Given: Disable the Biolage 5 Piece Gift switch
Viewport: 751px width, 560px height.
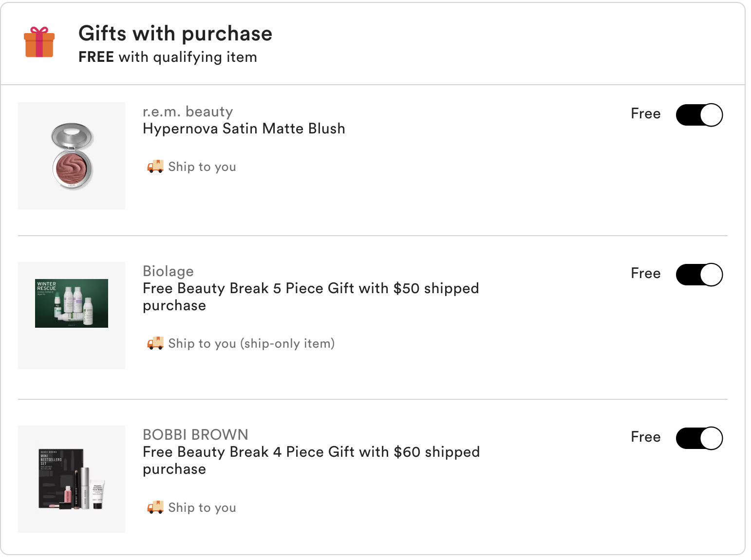Looking at the screenshot, I should pos(699,275).
